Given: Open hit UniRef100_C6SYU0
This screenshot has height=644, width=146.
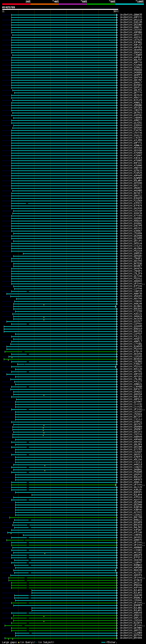Looking at the screenshot, I should point(131,30).
